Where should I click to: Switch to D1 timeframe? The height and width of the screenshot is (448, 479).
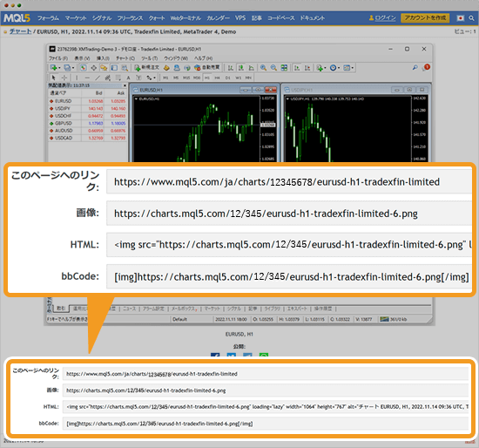coord(228,78)
